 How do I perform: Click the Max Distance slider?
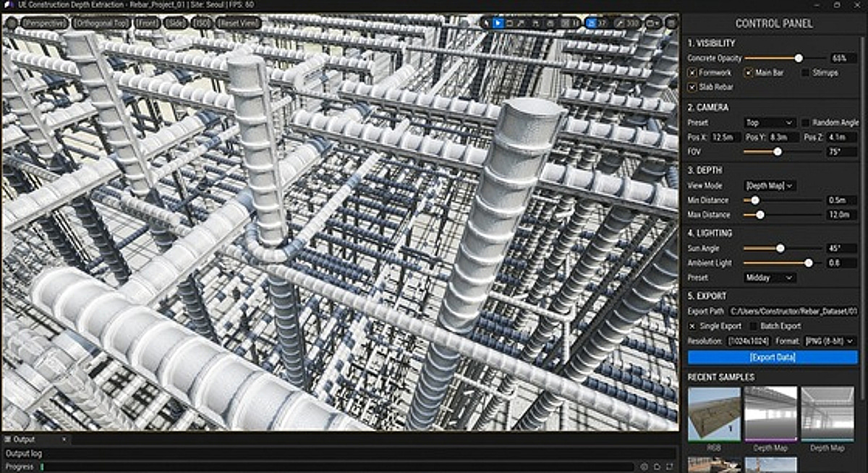click(x=784, y=215)
